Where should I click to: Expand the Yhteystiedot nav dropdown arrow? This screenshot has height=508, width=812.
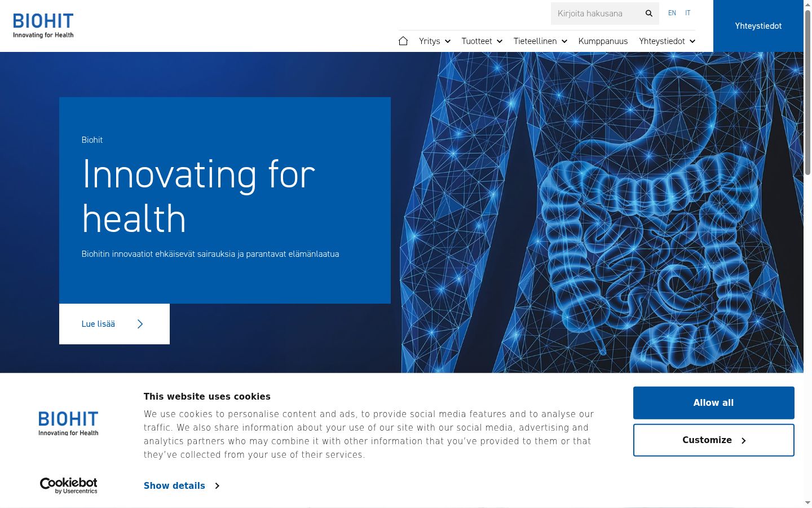point(692,41)
